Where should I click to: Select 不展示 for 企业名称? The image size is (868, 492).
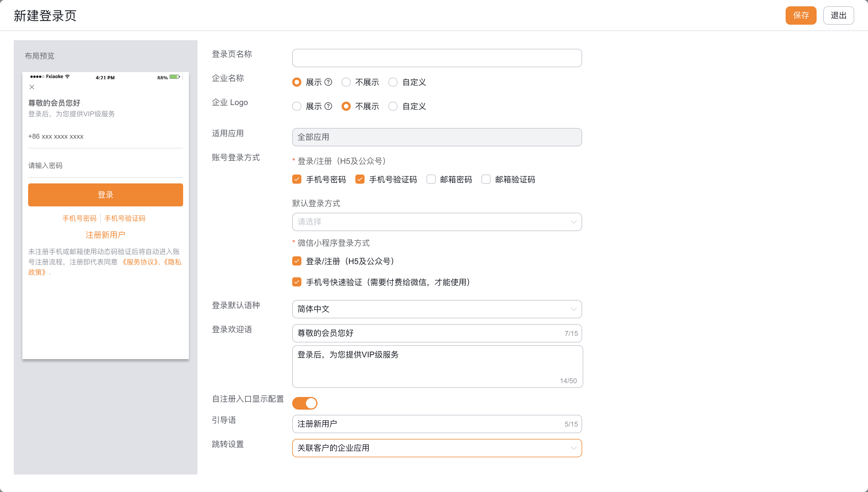tap(346, 82)
